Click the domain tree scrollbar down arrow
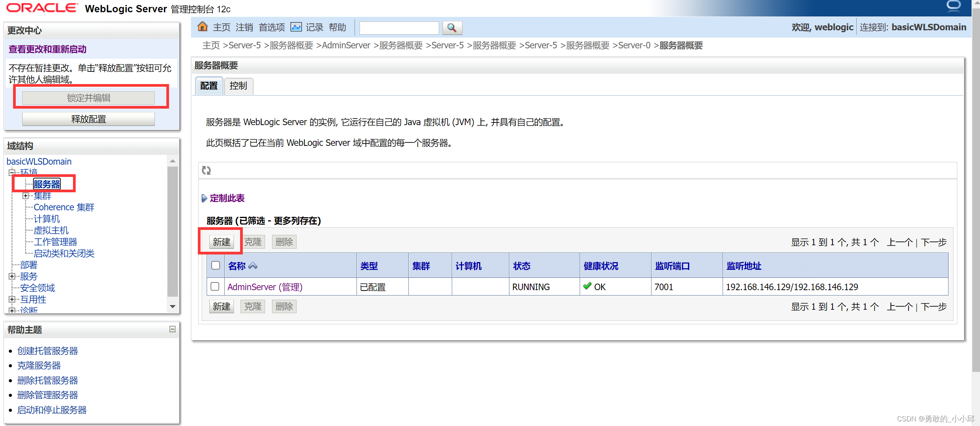Image resolution: width=980 pixels, height=426 pixels. pos(172,306)
